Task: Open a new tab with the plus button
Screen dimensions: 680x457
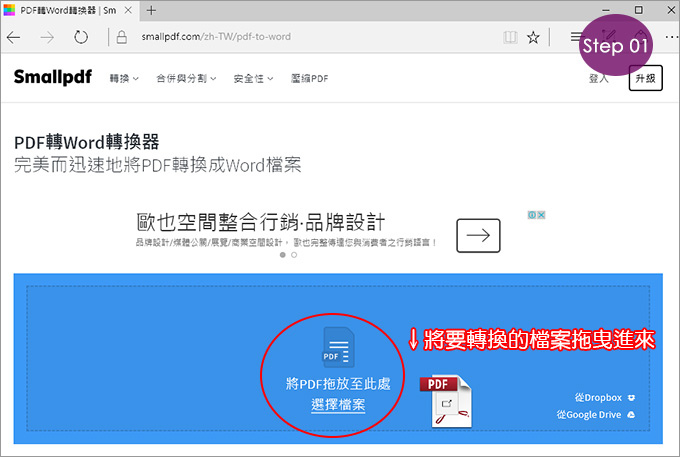Action: pyautogui.click(x=151, y=10)
